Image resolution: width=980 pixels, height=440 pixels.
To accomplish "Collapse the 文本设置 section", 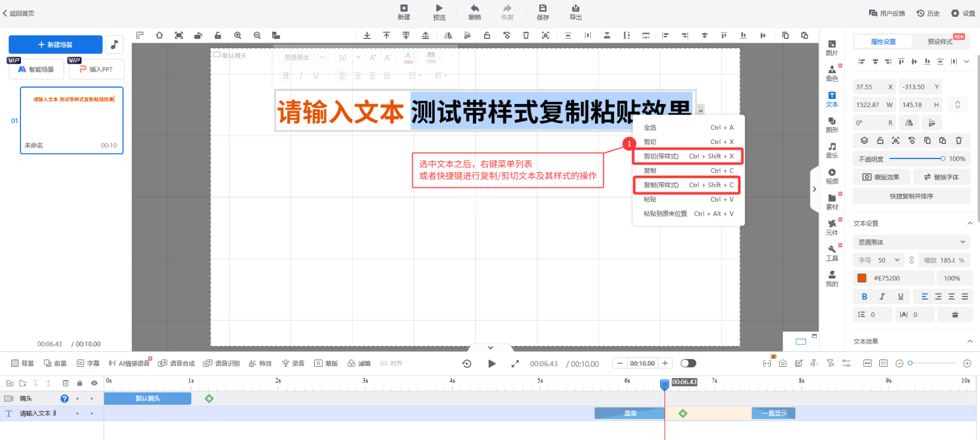I will (x=969, y=223).
